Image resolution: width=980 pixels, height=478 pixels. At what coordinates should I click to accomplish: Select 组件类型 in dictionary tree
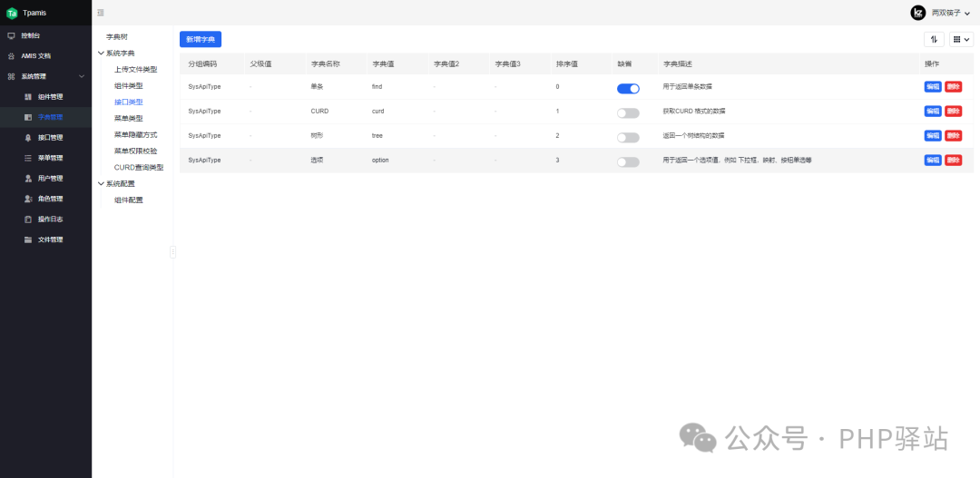click(128, 85)
